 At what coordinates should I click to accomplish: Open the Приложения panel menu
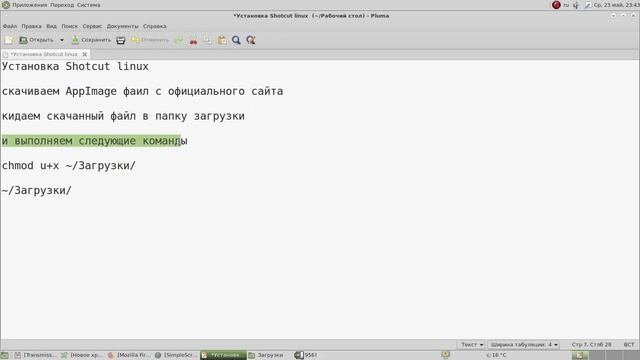(29, 5)
